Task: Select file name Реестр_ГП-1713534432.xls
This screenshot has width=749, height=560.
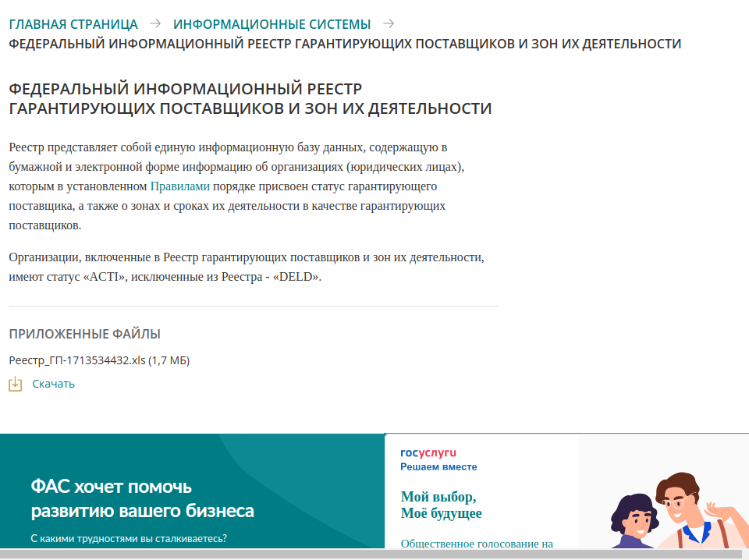Action: coord(77,360)
